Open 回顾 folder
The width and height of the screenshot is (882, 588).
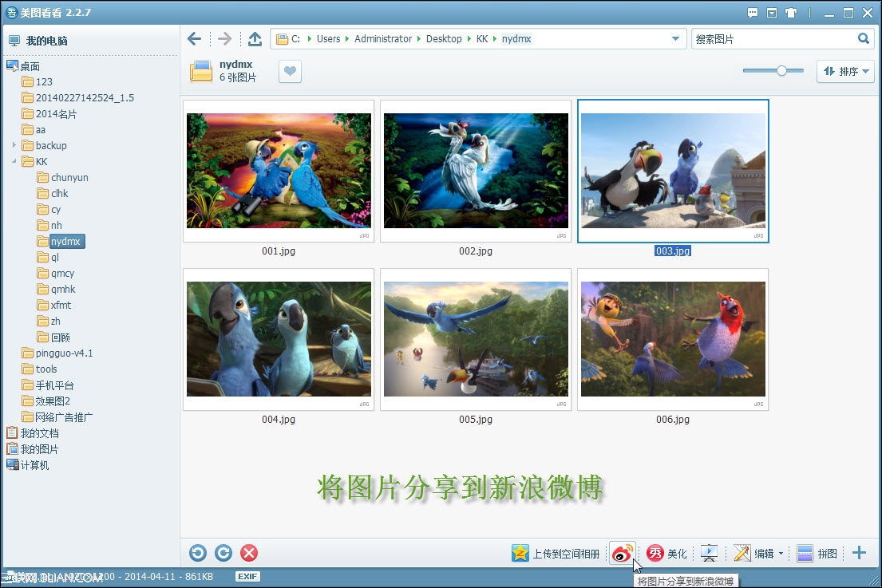(x=53, y=337)
